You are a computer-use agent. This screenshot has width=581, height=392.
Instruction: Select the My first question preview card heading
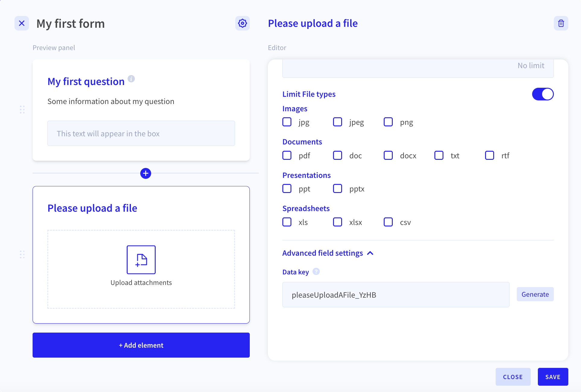86,81
